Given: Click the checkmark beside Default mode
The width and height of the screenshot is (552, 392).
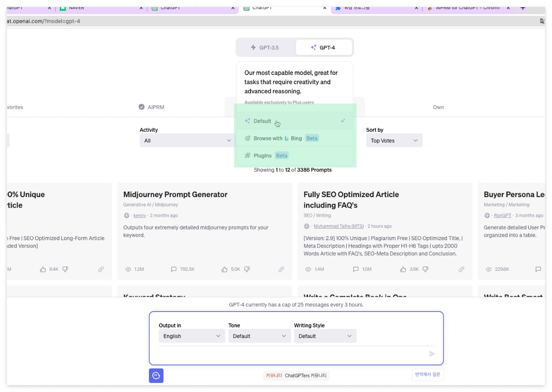Looking at the screenshot, I should [343, 121].
